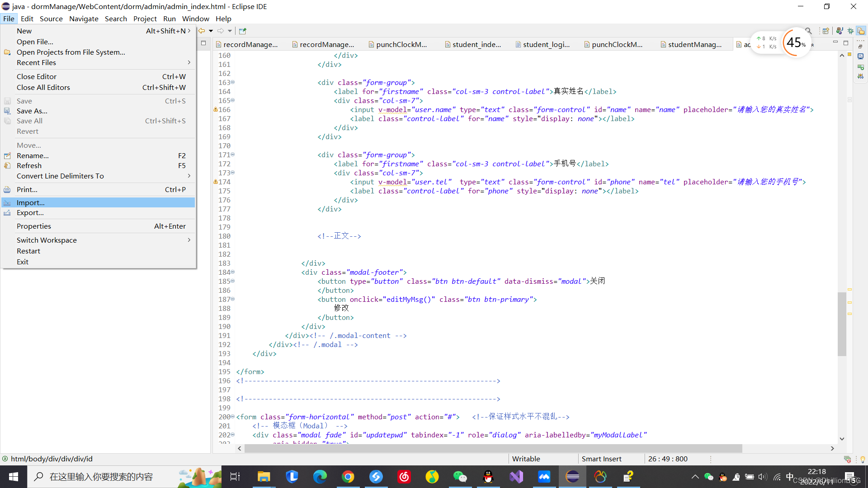Choose Restart from the File menu

click(98, 251)
